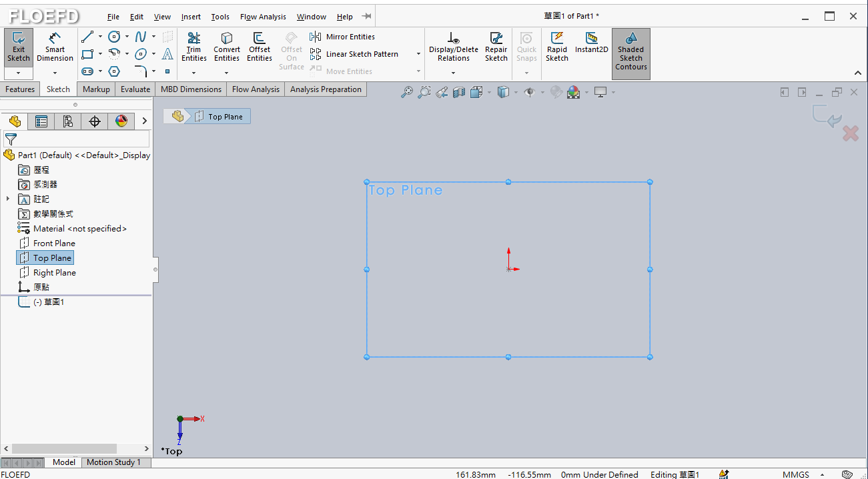Open DimXpertManager tab
Screen dimensions: 868x479
(x=95, y=121)
